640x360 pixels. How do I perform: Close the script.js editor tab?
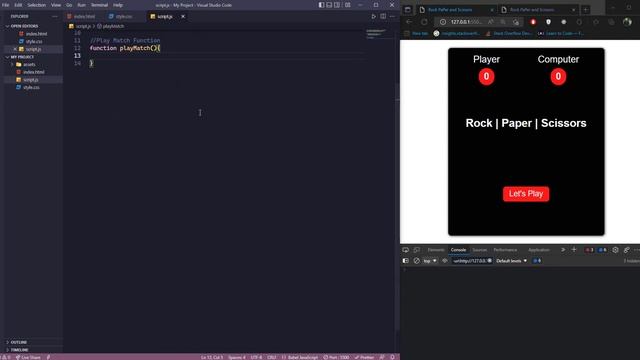[x=183, y=16]
